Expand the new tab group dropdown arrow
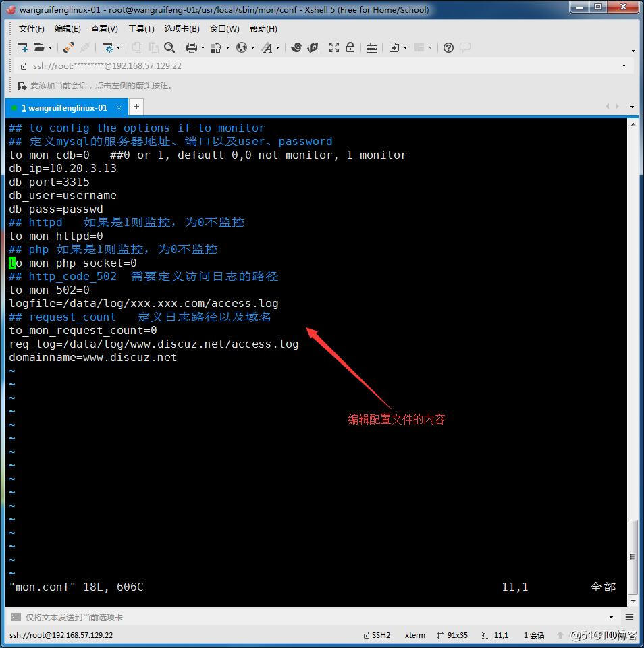Viewport: 644px width, 648px height. coord(405,48)
